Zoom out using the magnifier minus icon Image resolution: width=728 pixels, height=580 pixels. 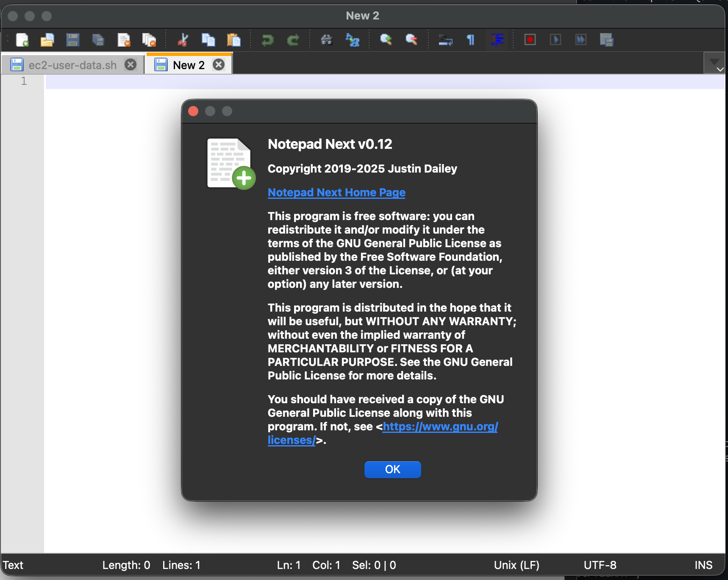tap(411, 40)
